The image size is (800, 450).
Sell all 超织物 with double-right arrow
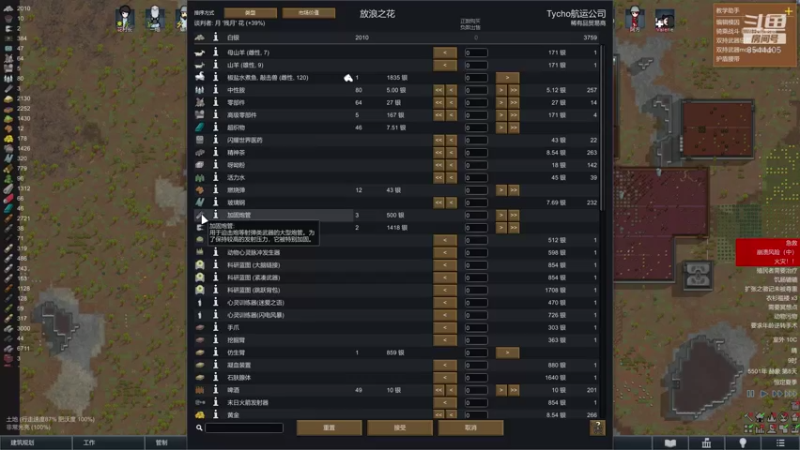514,127
